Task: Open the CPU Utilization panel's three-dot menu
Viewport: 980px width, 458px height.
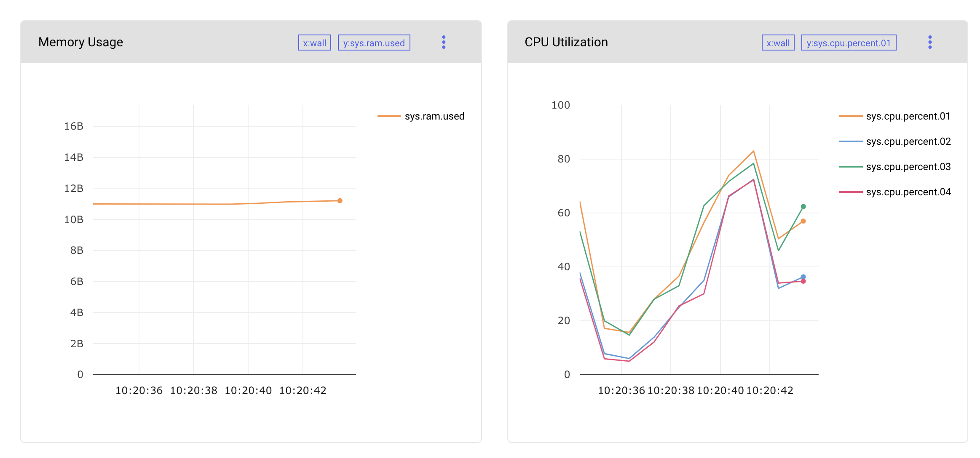Action: coord(930,42)
